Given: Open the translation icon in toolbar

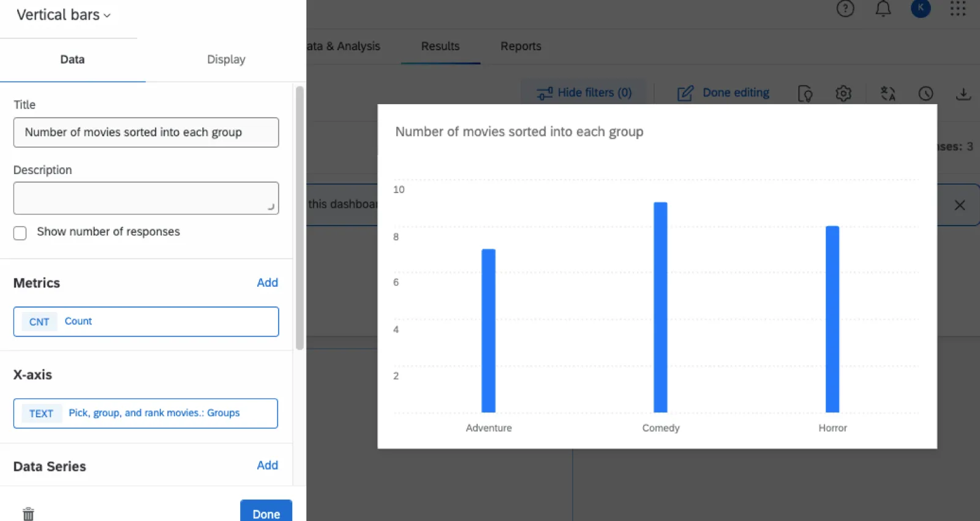Looking at the screenshot, I should point(888,93).
